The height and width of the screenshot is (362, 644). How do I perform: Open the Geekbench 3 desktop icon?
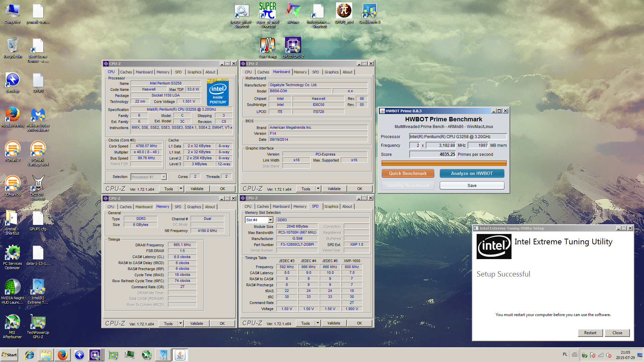(369, 13)
